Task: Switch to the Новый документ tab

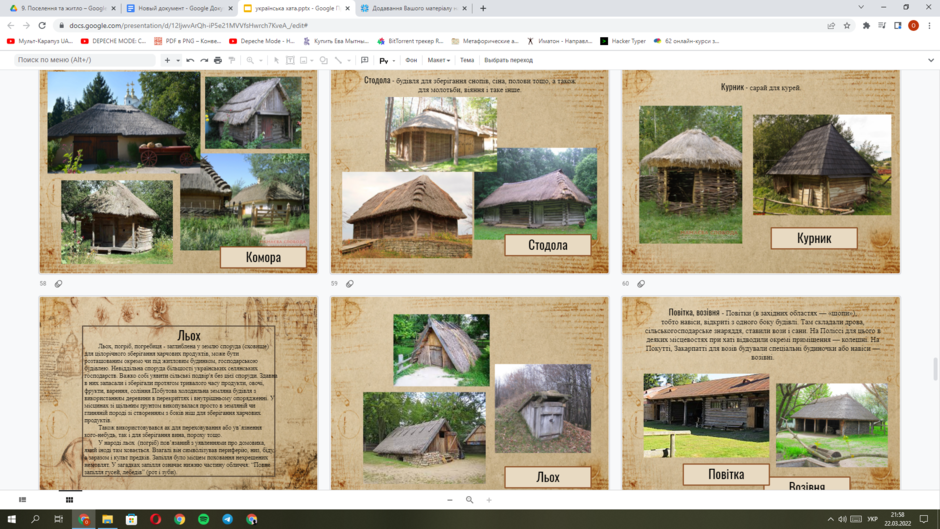Action: coord(179,8)
